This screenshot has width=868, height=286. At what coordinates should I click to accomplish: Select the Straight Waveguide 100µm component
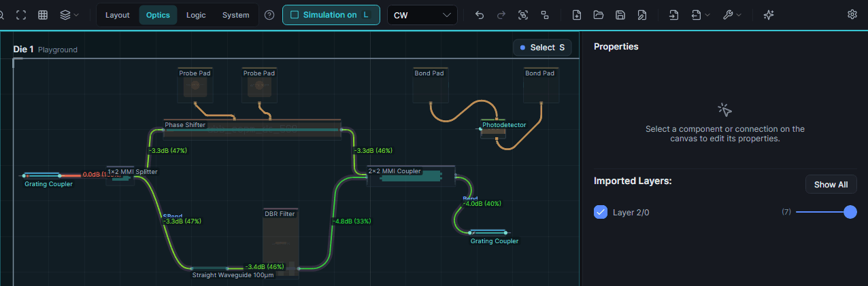click(211, 268)
